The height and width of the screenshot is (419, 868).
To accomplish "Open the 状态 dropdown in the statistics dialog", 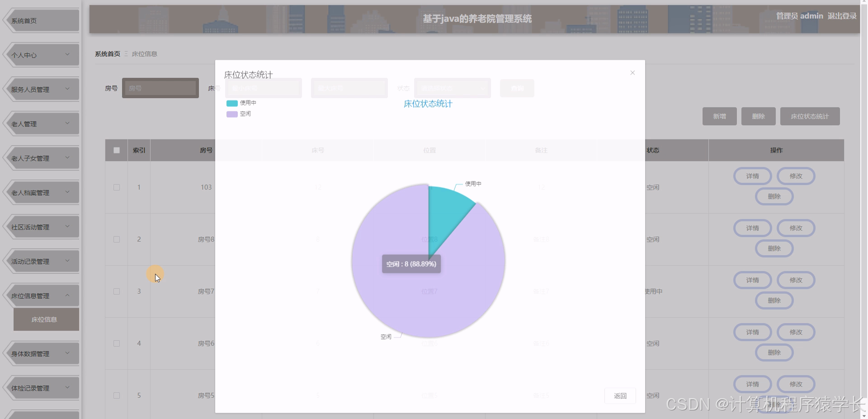I will coord(451,88).
